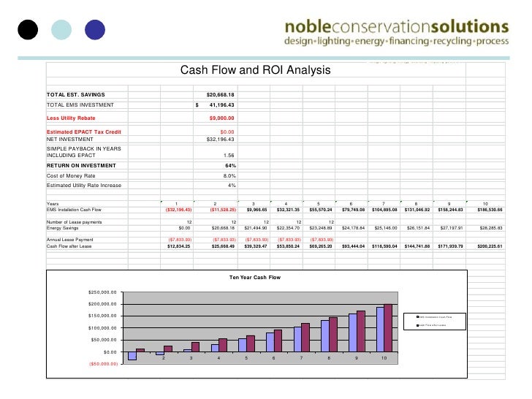Click the 'Cash Flow and ROI Analysis' title

point(255,70)
